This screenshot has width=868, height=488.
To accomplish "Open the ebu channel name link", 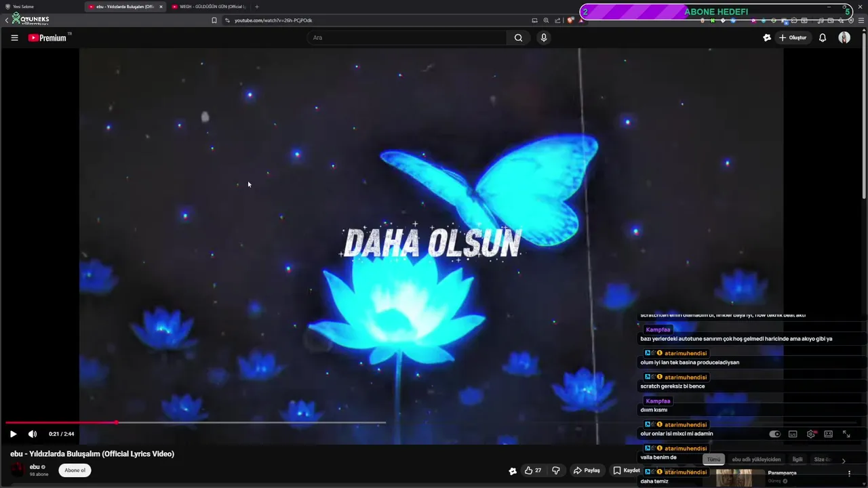I will click(35, 467).
